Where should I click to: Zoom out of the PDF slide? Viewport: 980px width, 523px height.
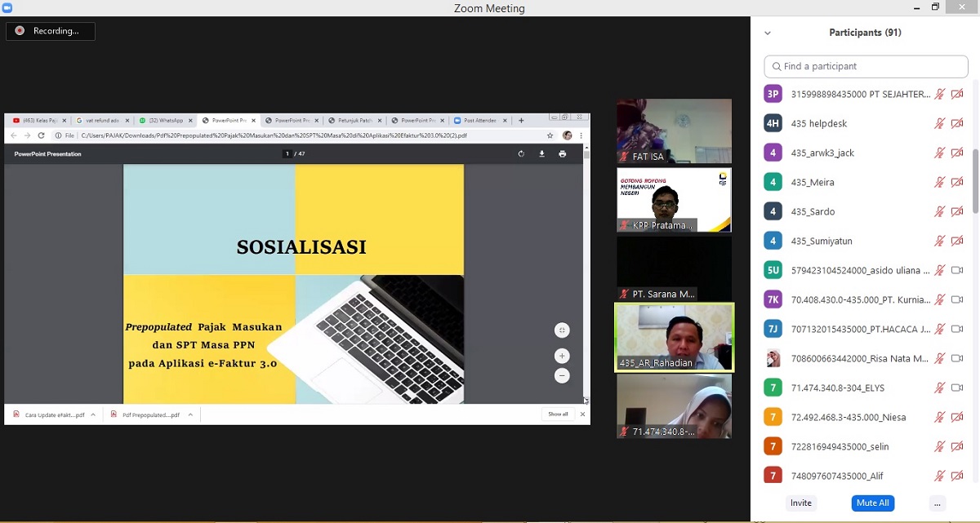pos(562,375)
